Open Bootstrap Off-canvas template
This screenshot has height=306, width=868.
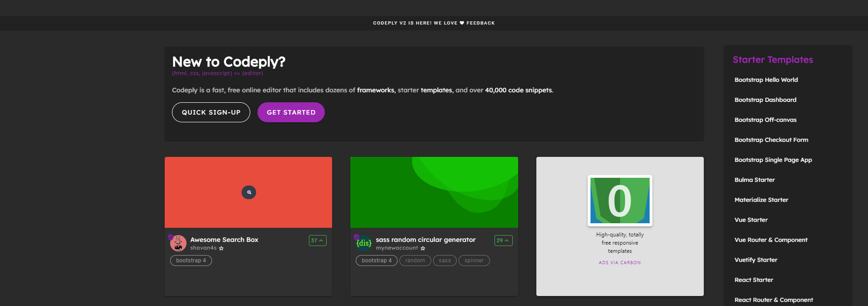tap(765, 120)
